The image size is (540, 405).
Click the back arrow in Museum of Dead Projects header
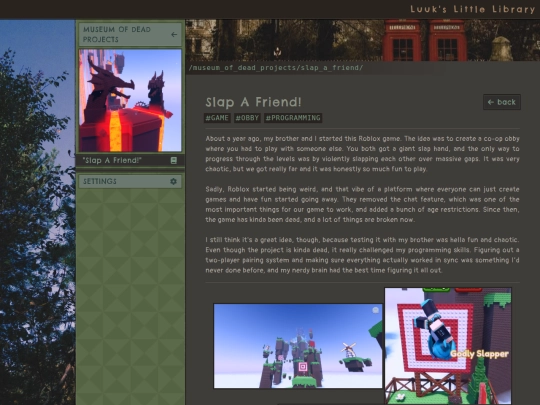point(174,34)
